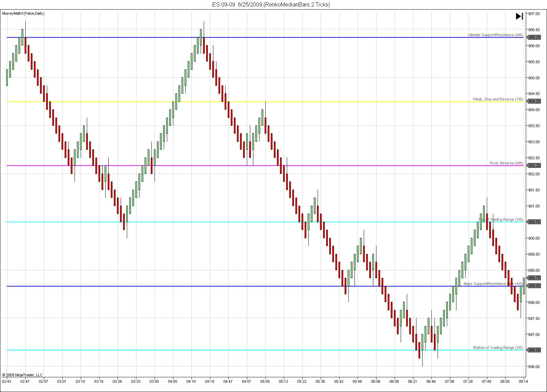
Task: Click the 896.50 price marker
Action: click(x=534, y=350)
